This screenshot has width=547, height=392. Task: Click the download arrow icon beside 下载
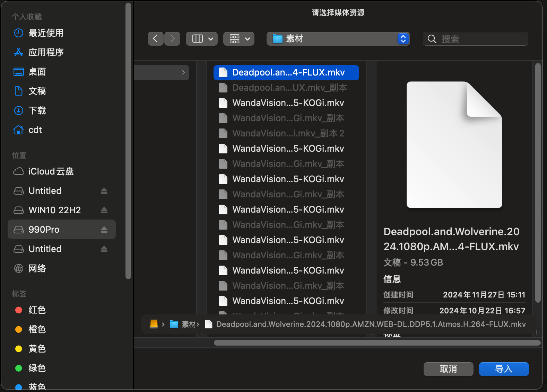(x=18, y=110)
